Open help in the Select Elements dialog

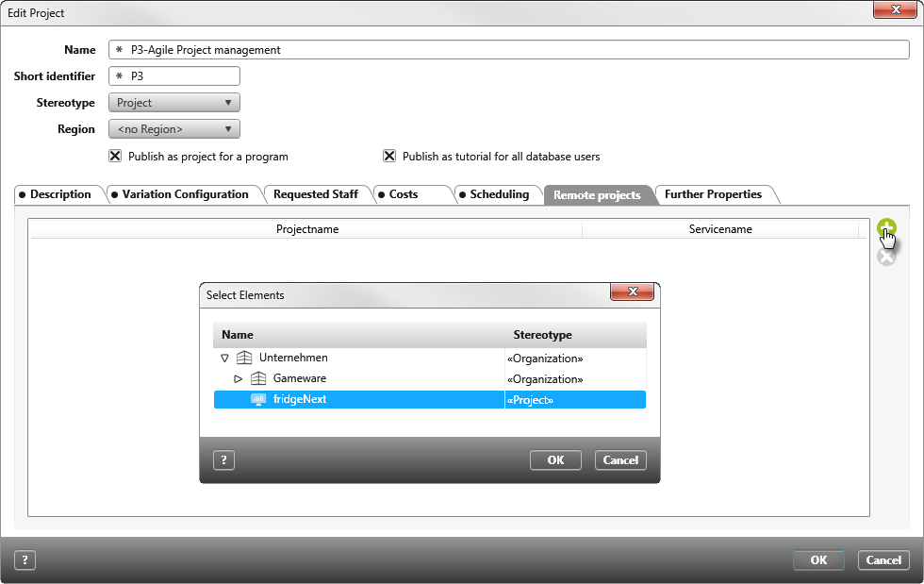[x=224, y=460]
